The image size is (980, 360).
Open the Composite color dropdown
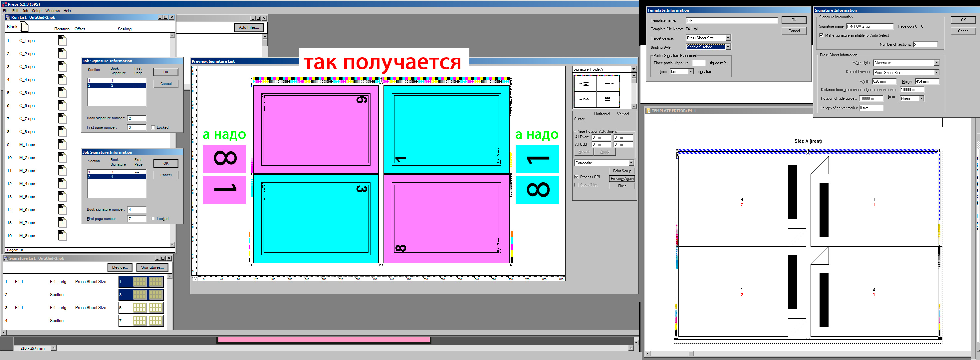click(631, 163)
